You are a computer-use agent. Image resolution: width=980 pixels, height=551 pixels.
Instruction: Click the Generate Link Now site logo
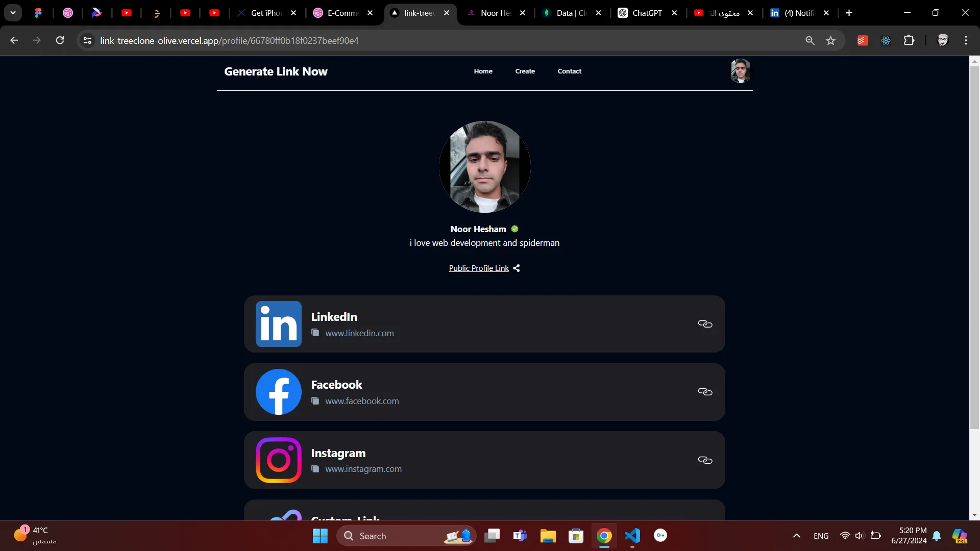[x=276, y=71]
